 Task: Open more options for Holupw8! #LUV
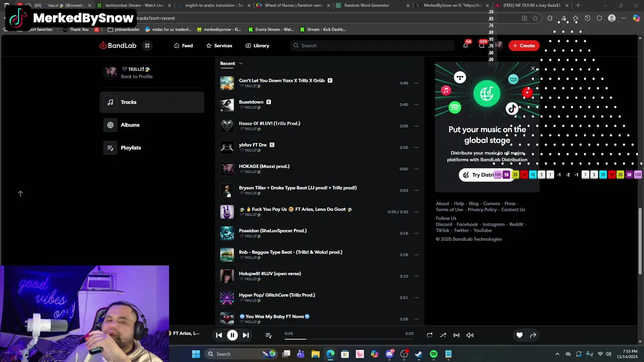416,276
